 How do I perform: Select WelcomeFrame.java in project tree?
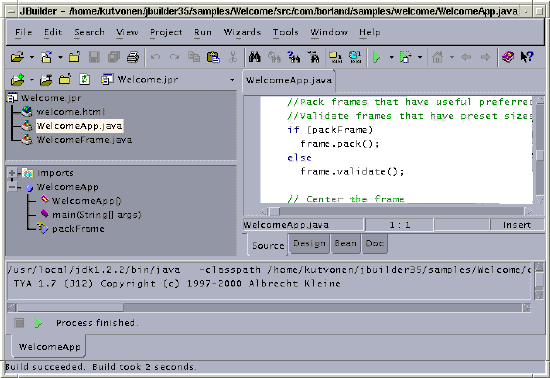point(84,140)
